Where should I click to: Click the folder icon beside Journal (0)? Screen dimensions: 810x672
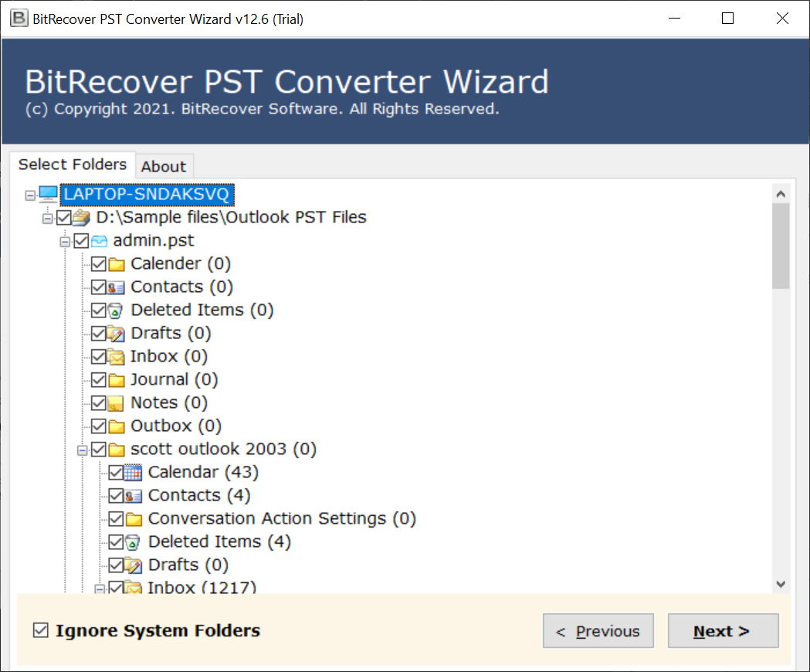click(x=117, y=380)
